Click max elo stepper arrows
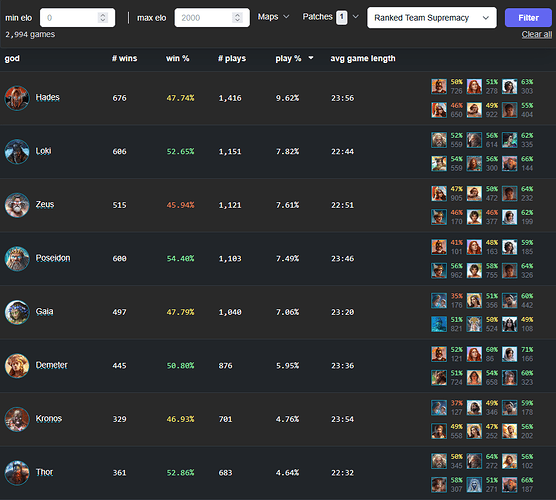The width and height of the screenshot is (556, 500). coord(237,17)
